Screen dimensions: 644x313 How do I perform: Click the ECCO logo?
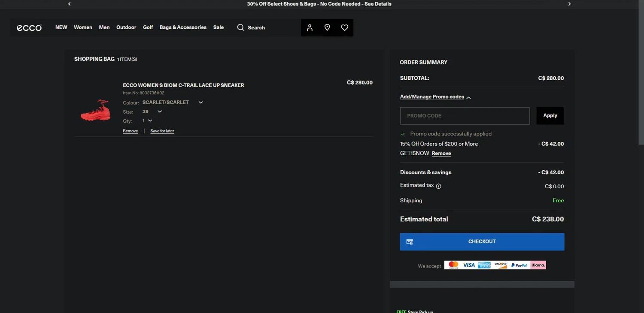[29, 27]
